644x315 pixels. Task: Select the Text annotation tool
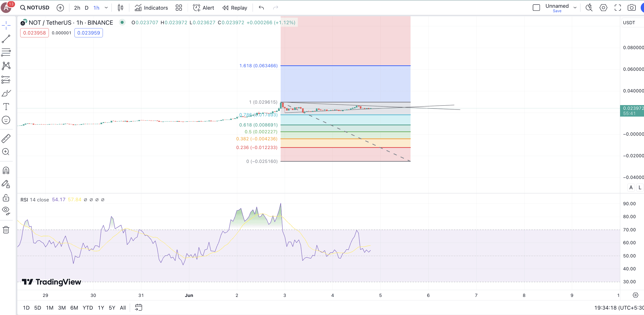pyautogui.click(x=6, y=106)
